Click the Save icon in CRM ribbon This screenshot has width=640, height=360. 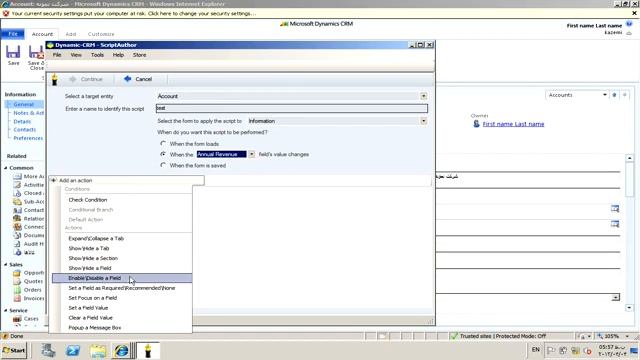point(13,52)
